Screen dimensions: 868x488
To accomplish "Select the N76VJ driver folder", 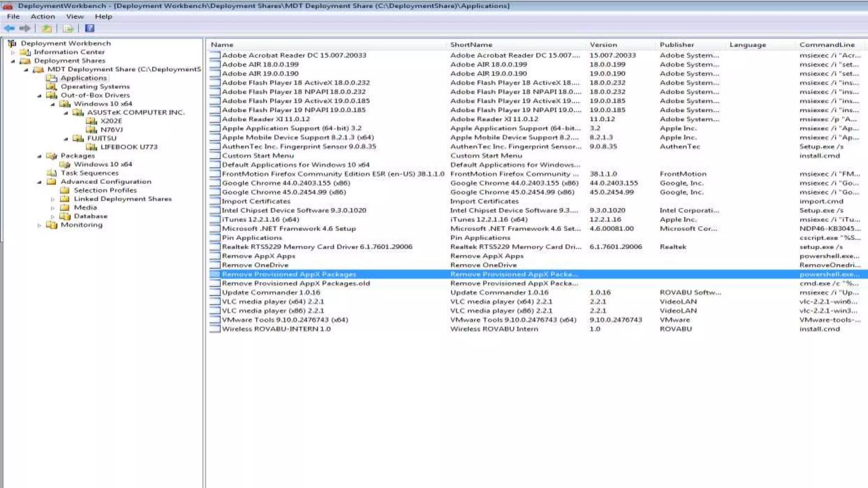I will [x=111, y=130].
